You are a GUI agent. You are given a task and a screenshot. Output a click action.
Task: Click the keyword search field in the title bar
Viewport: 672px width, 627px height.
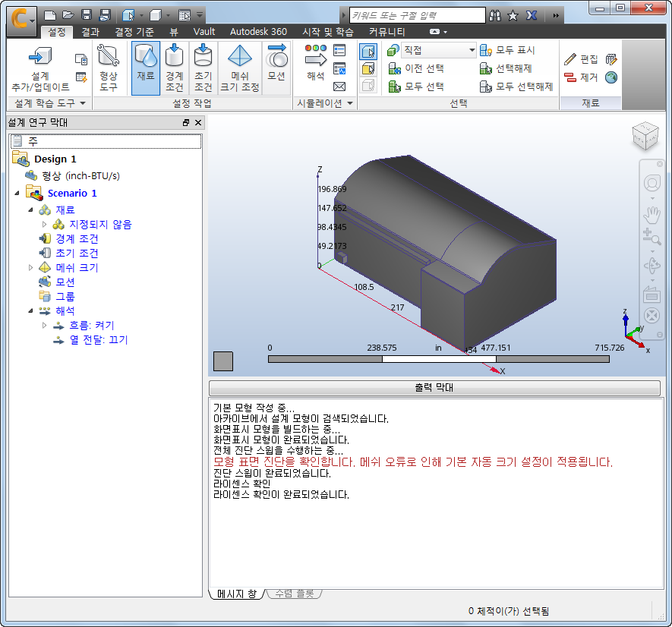[x=418, y=14]
